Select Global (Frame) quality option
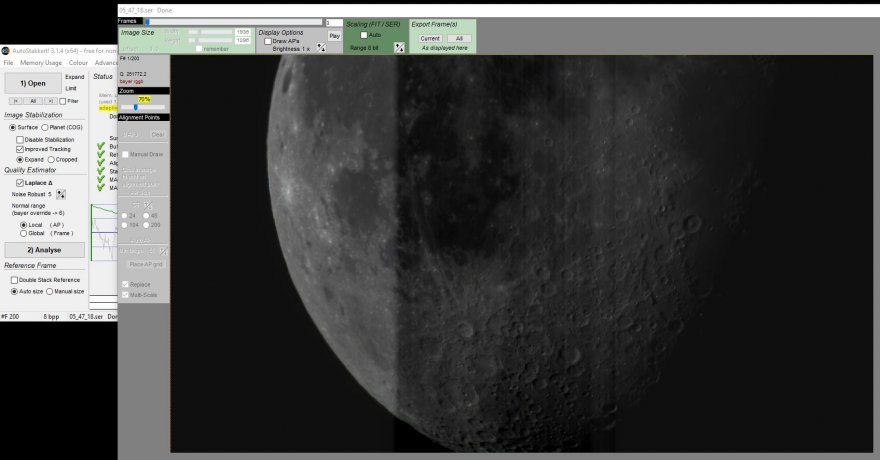The height and width of the screenshot is (460, 880). pos(24,233)
